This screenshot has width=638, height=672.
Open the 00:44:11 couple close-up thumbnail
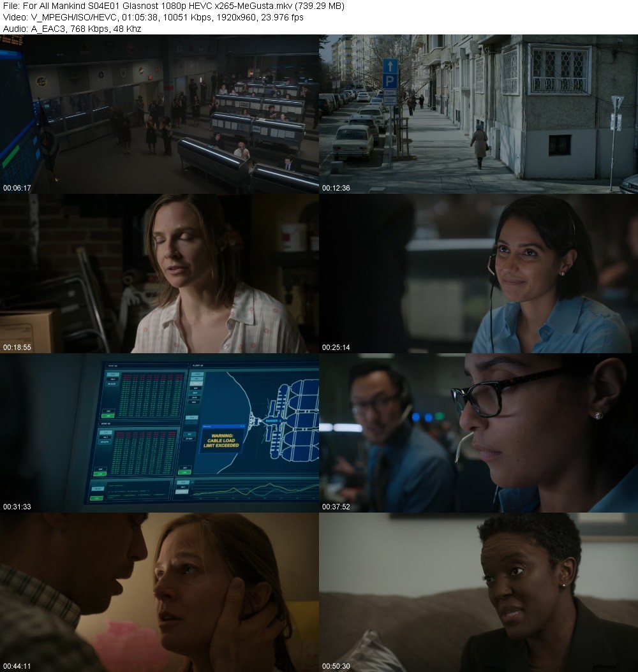click(159, 592)
